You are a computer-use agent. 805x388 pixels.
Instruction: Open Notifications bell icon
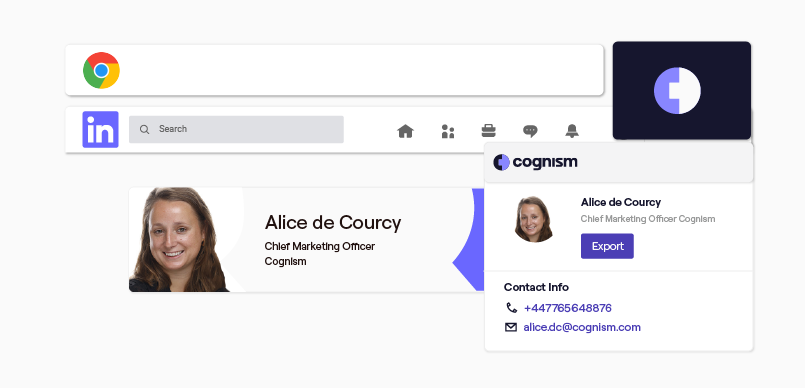point(572,131)
